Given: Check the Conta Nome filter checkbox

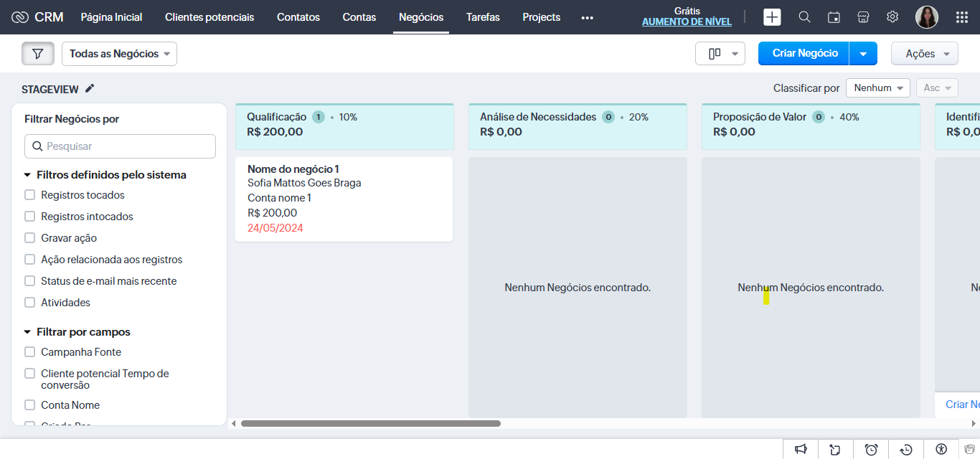Looking at the screenshot, I should tap(29, 404).
